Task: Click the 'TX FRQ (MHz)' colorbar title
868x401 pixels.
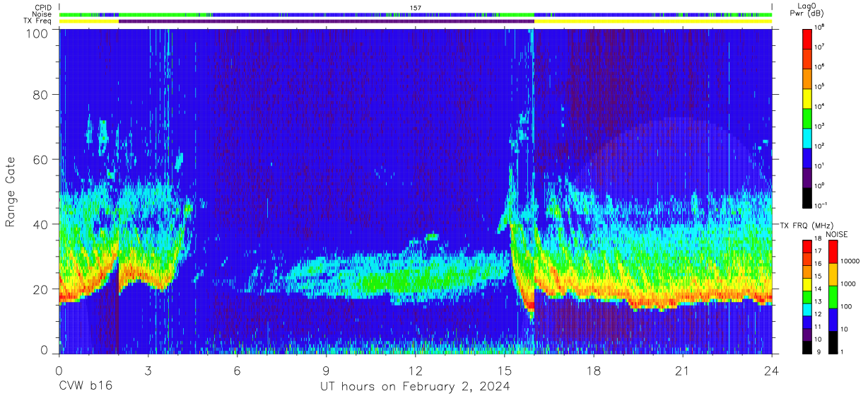Action: [807, 225]
